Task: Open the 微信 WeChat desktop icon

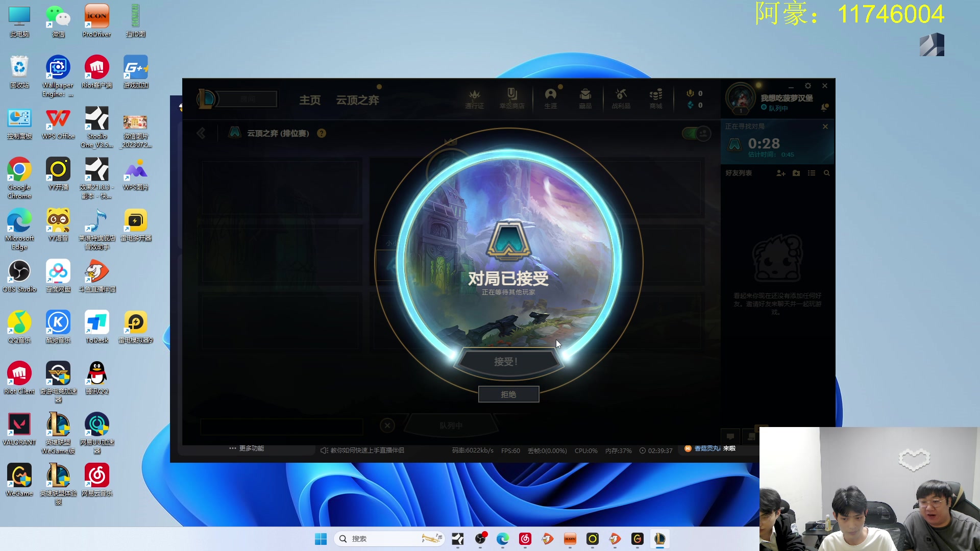Action: [58, 21]
